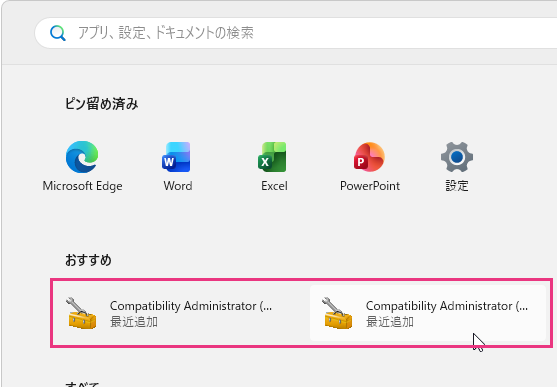The image size is (557, 387).
Task: Open the highlighted second Compatibility Administrator item
Action: (x=428, y=313)
